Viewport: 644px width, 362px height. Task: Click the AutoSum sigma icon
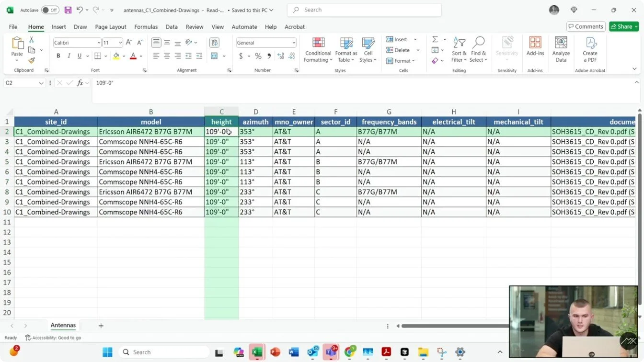[x=435, y=39]
